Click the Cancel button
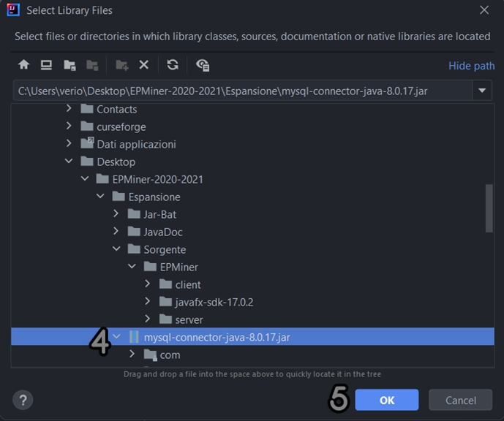 [461, 400]
